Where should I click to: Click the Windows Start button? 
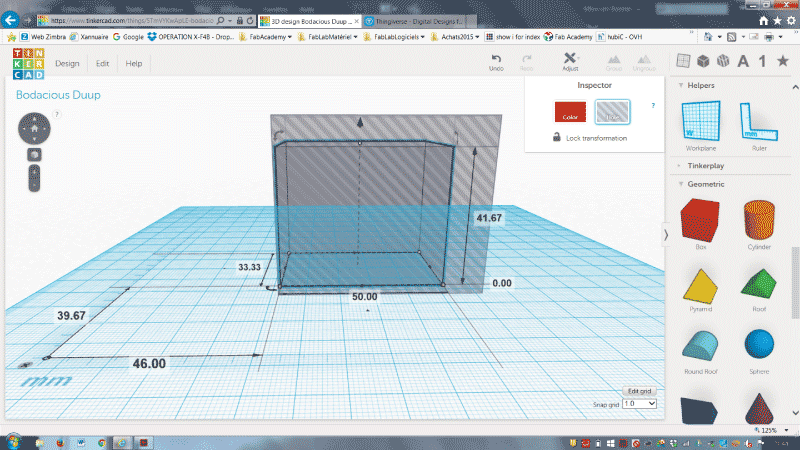coord(14,442)
